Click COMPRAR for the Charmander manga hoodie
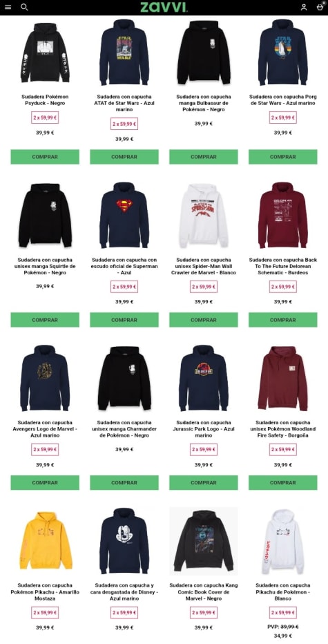Screen dimensions: 328x644 124,482
